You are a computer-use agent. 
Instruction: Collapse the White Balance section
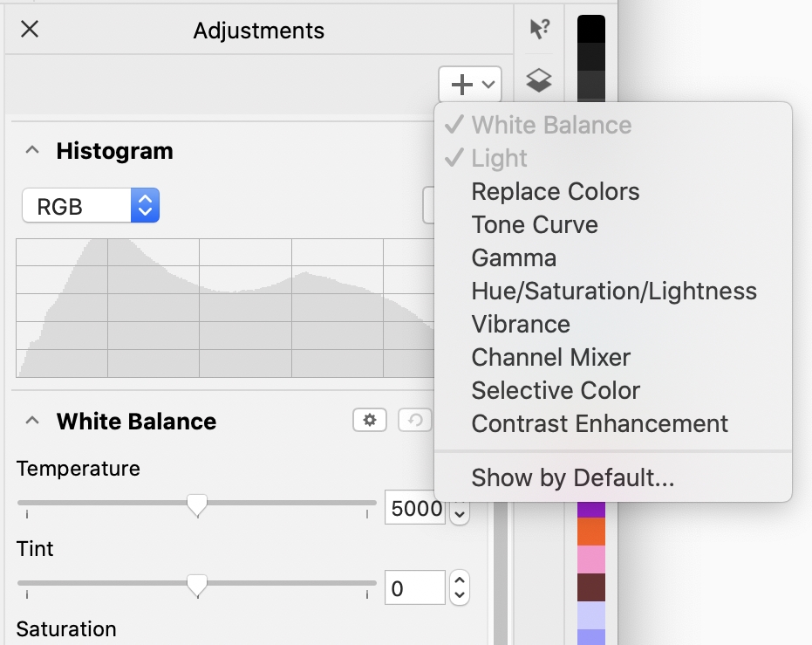(x=32, y=422)
